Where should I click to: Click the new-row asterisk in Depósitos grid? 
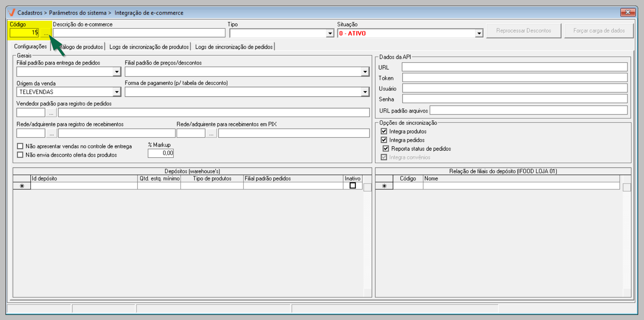click(x=22, y=186)
